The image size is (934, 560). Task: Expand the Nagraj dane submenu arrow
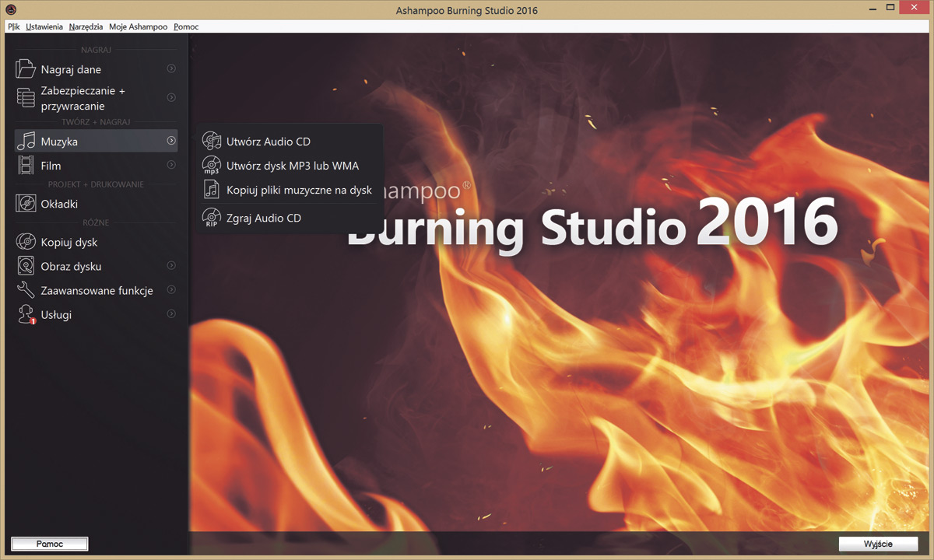click(x=171, y=69)
